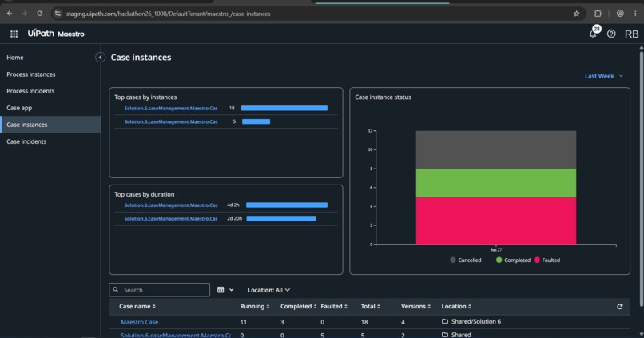
Task: Expand the column chooser dropdown arrow
Action: point(232,290)
